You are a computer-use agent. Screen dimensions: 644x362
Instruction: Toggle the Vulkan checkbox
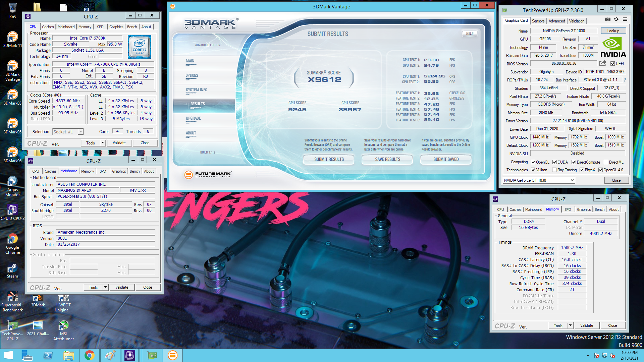click(x=533, y=170)
